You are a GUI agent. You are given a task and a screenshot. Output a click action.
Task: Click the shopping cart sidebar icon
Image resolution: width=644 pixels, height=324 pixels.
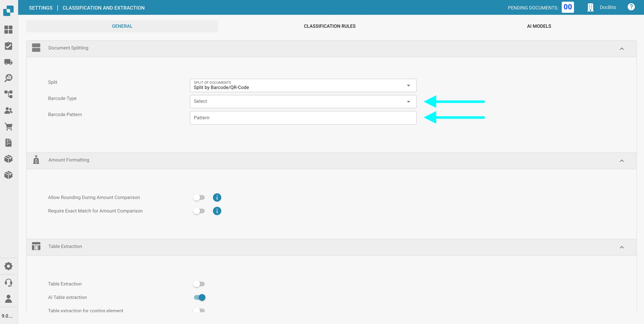pyautogui.click(x=8, y=127)
